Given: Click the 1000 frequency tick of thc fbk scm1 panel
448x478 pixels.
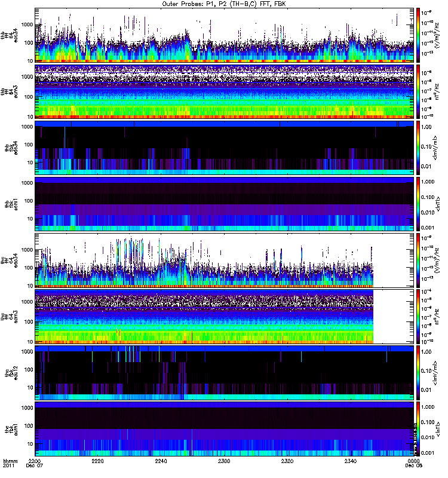Looking at the screenshot, I should click(27, 408).
